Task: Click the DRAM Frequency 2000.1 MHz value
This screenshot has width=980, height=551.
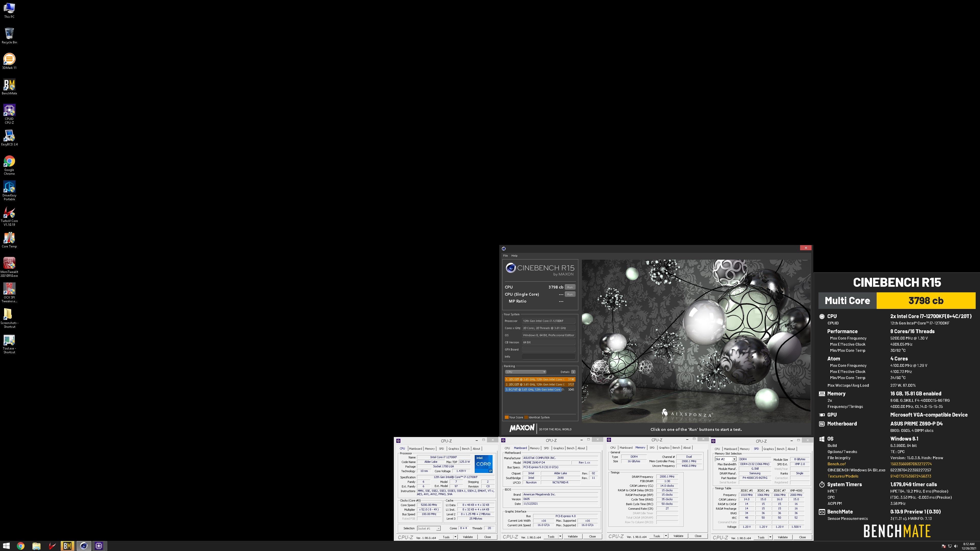Action: click(667, 477)
